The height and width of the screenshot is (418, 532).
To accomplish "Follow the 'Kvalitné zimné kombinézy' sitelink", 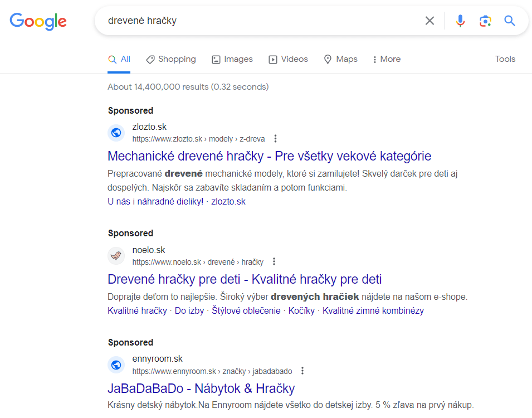I will click(x=373, y=310).
